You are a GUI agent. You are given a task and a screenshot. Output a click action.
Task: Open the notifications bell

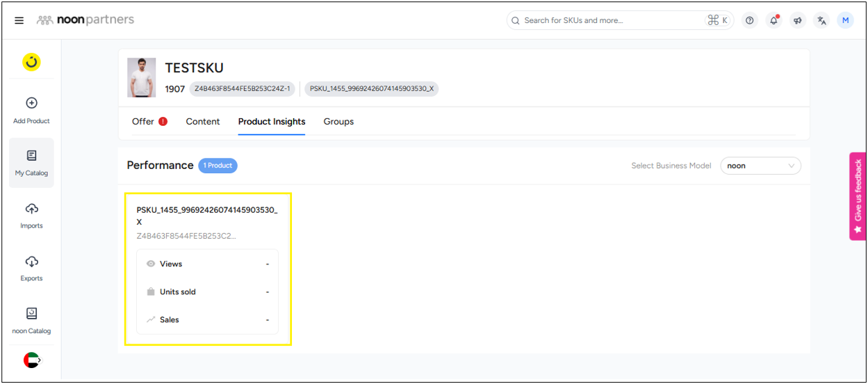(x=773, y=20)
